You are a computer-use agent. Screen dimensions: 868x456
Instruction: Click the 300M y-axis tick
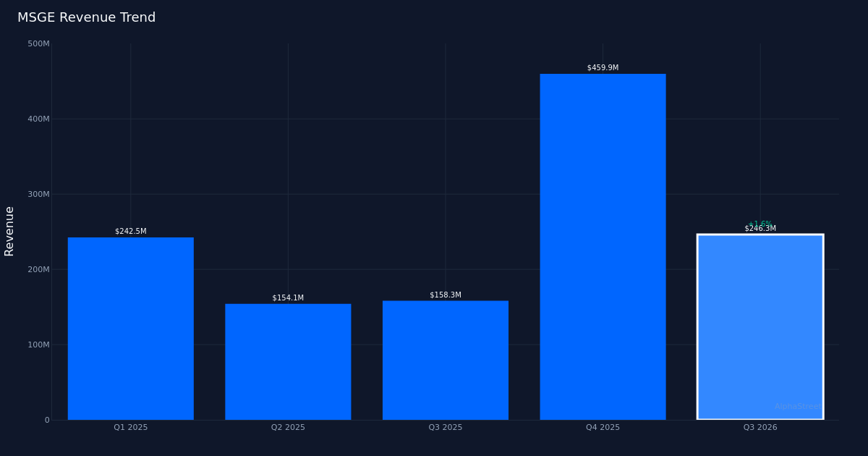pyautogui.click(x=38, y=194)
